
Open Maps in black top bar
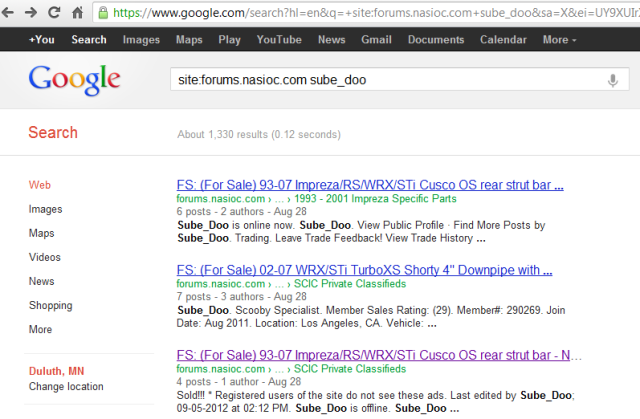click(x=189, y=40)
